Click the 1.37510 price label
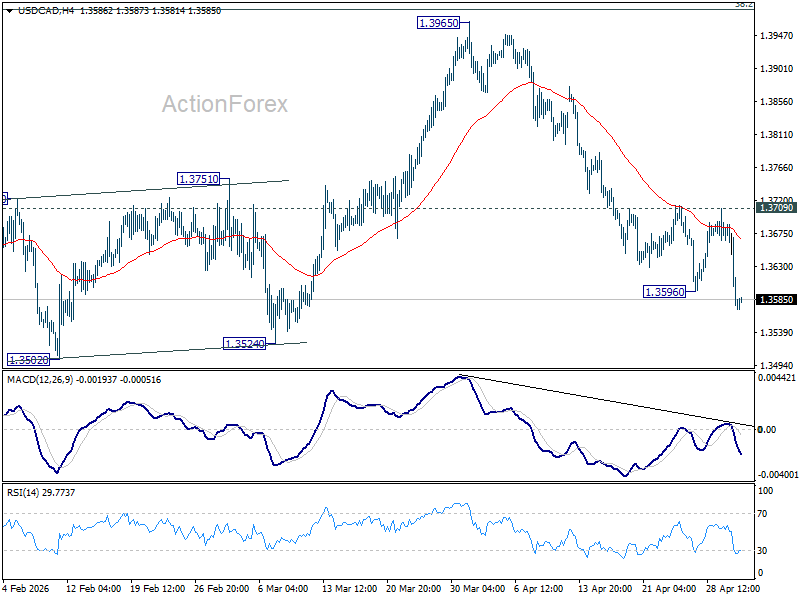 (x=198, y=179)
